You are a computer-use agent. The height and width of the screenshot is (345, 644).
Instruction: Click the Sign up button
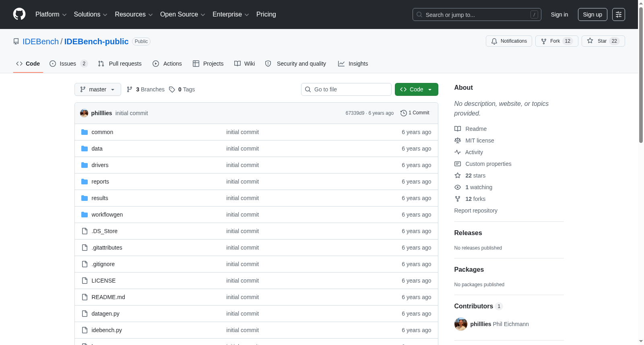592,14
